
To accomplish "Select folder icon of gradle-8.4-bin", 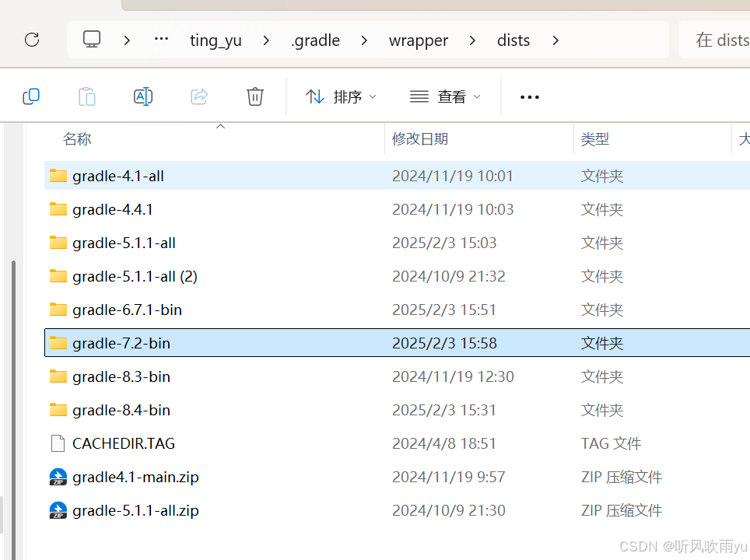I will 58,410.
